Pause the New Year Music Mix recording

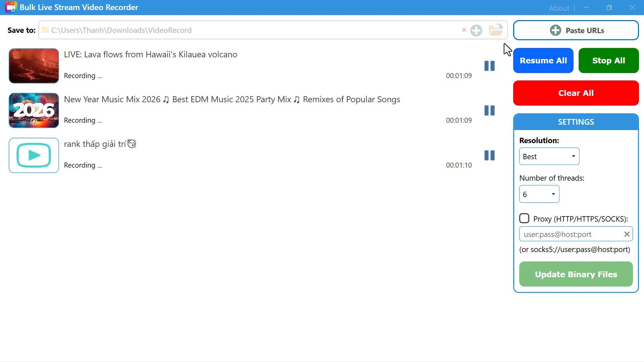click(x=489, y=111)
